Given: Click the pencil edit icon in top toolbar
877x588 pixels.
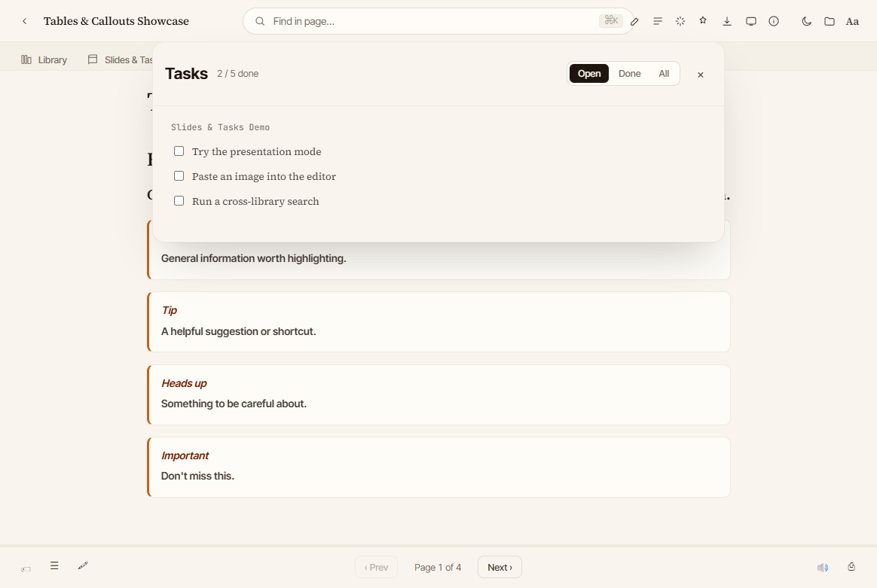Looking at the screenshot, I should click(634, 21).
